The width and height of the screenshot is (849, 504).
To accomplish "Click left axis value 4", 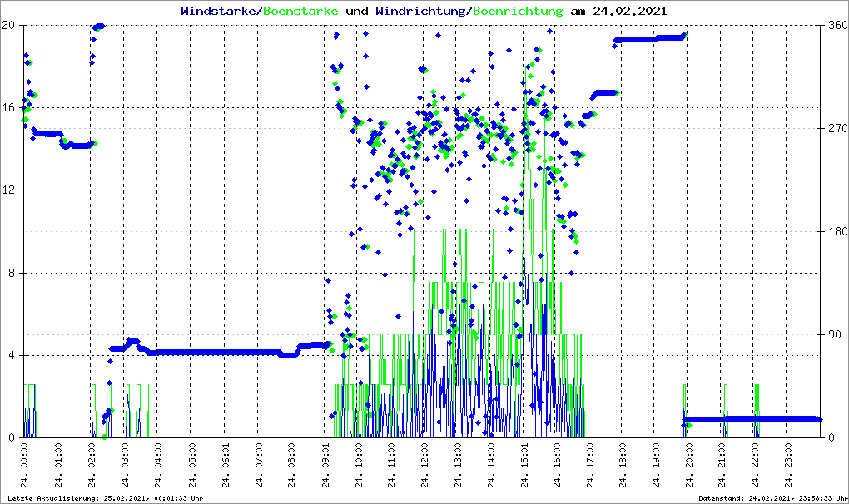I will (12, 356).
